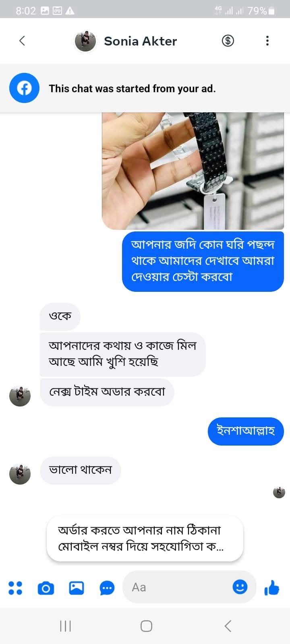
Task: Open the camera icon in composer bar
Action: click(x=46, y=588)
